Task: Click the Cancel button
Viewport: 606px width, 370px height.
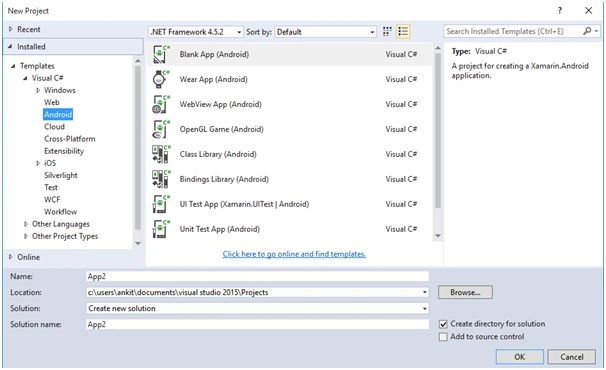Action: click(572, 356)
